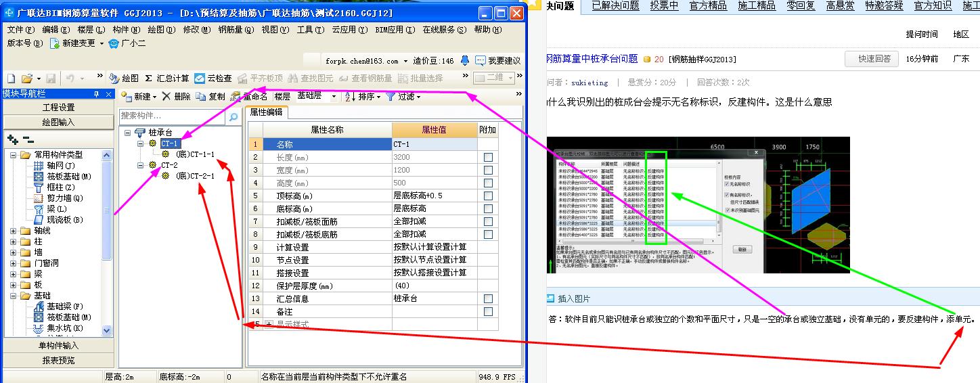Collapse the CT-1 tree node
This screenshot has height=383, width=980.
tap(141, 144)
